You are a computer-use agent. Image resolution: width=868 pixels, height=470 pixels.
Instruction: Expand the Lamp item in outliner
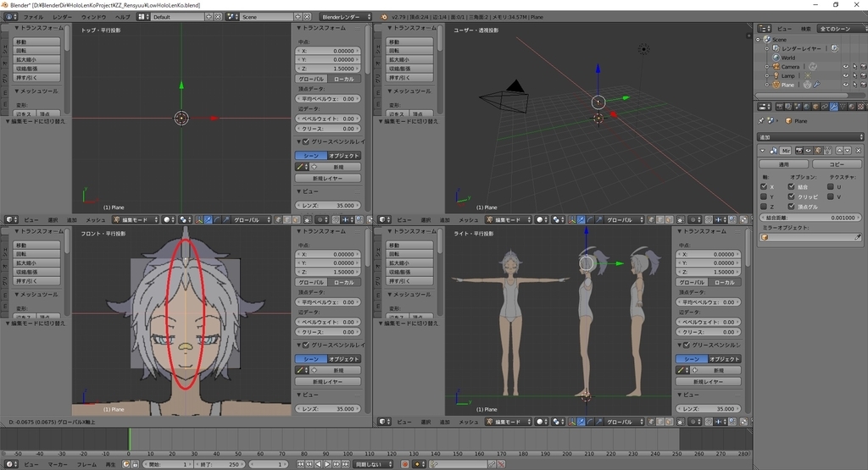tap(767, 75)
